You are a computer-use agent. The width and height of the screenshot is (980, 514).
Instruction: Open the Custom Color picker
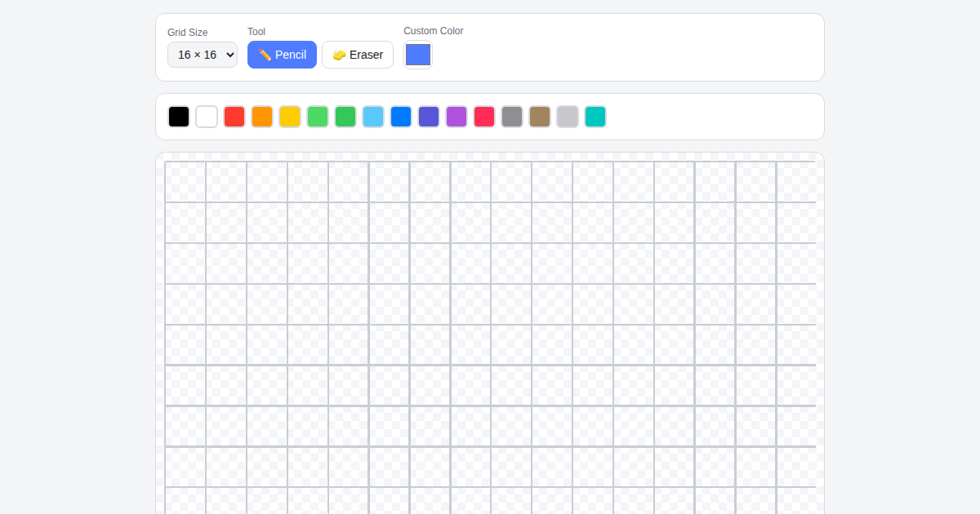418,55
